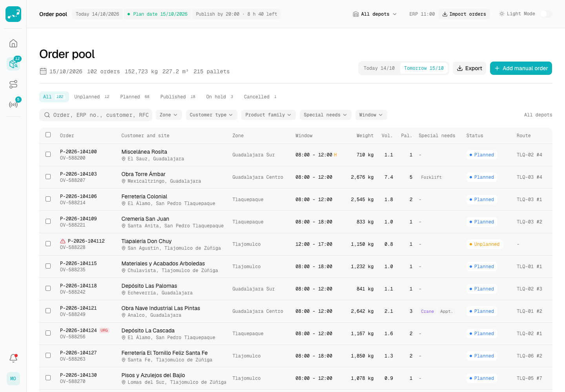Open Order pool sidebar icon with badge 12

pyautogui.click(x=13, y=64)
